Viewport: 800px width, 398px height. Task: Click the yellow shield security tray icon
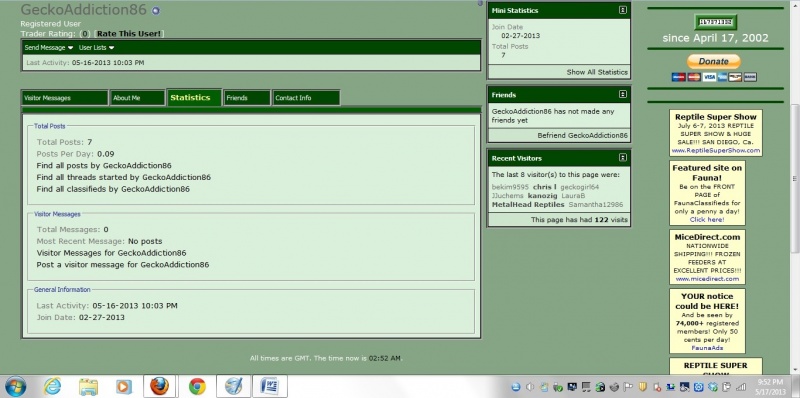coord(643,387)
